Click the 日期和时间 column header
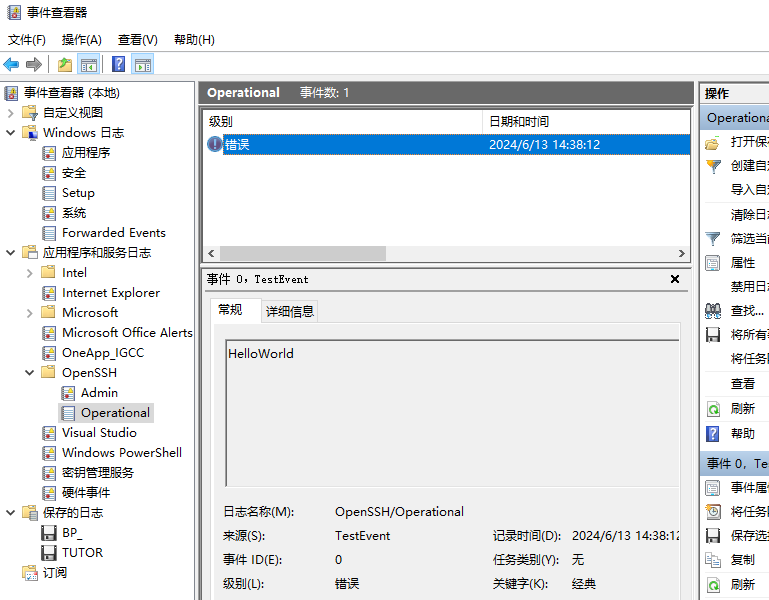 518,121
